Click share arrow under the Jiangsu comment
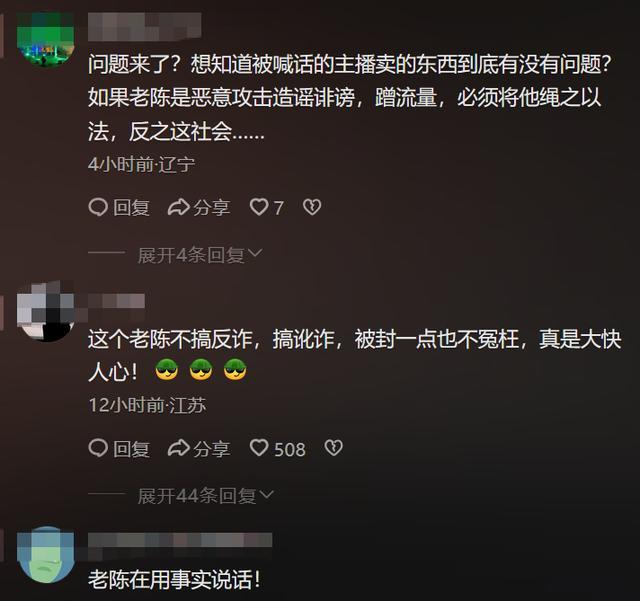Viewport: 640px width, 601px height. coord(179,448)
